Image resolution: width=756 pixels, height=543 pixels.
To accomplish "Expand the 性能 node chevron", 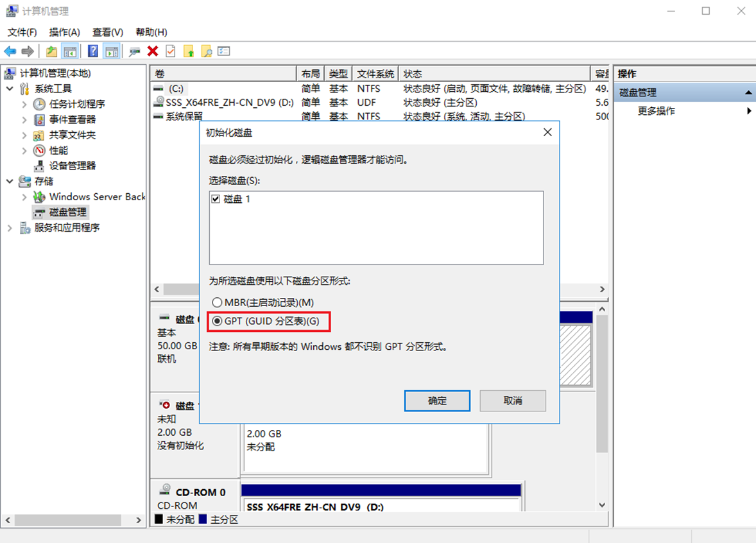I will point(24,150).
